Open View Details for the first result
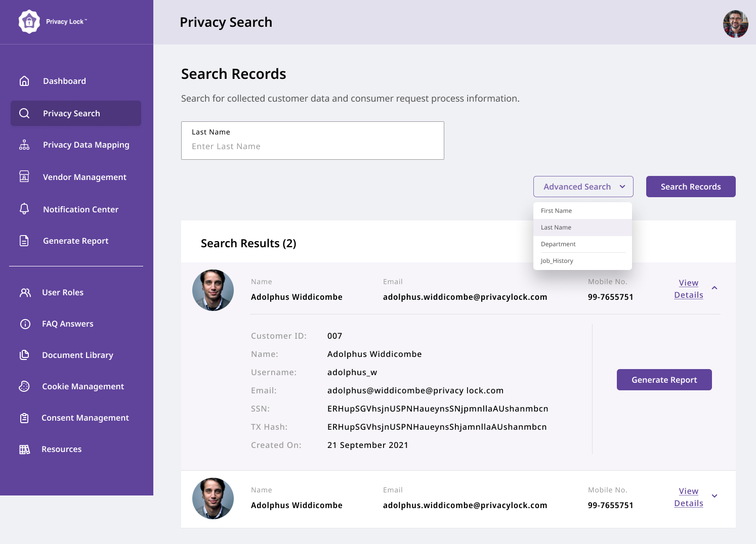The width and height of the screenshot is (756, 544). pyautogui.click(x=688, y=289)
